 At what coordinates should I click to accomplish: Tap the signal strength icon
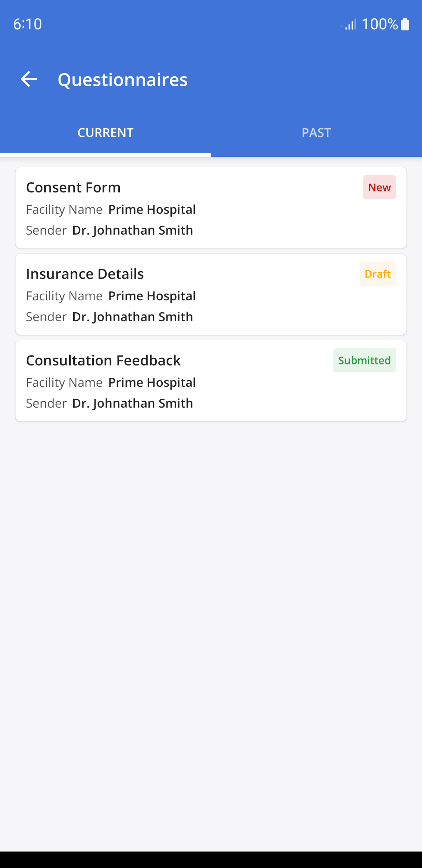[x=350, y=25]
